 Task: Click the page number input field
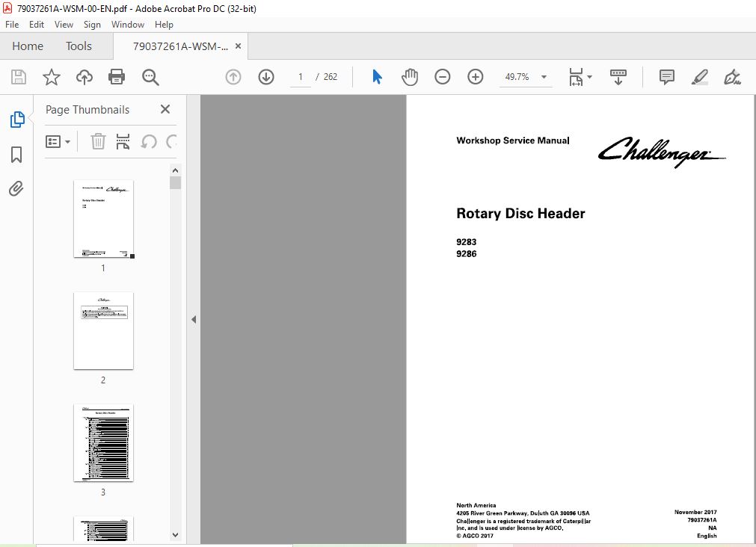click(x=301, y=77)
